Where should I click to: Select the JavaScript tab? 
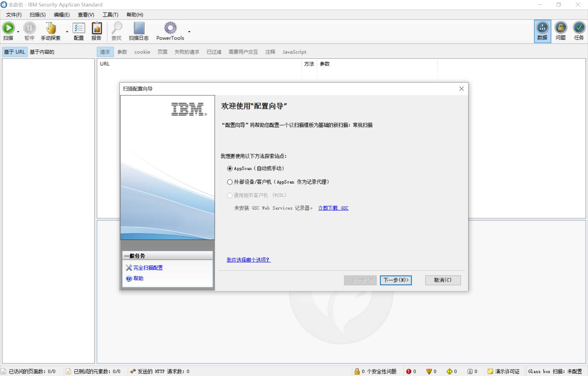coord(294,52)
